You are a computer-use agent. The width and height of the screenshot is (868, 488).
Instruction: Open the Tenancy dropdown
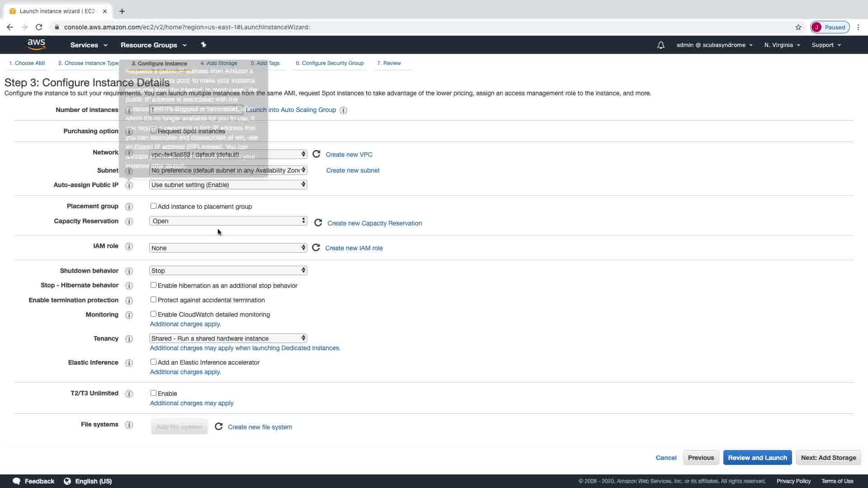tap(228, 338)
